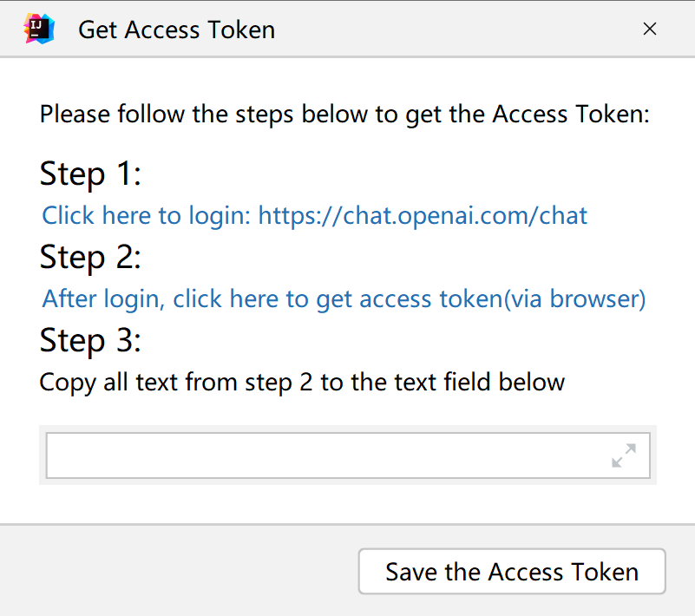Save the Access Token
Viewport: 695px width, 616px height.
click(512, 571)
